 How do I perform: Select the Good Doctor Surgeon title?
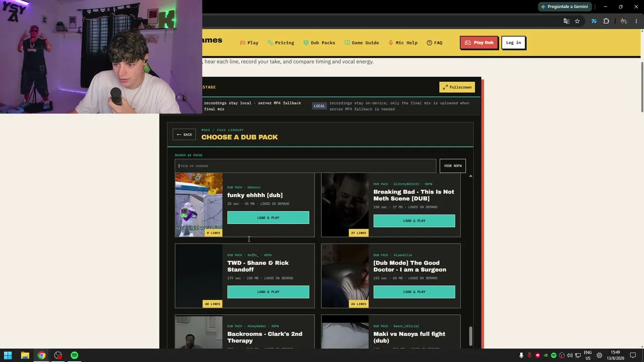410,266
